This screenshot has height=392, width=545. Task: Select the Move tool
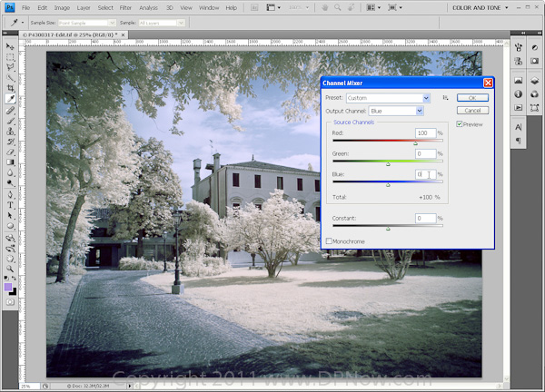point(10,46)
